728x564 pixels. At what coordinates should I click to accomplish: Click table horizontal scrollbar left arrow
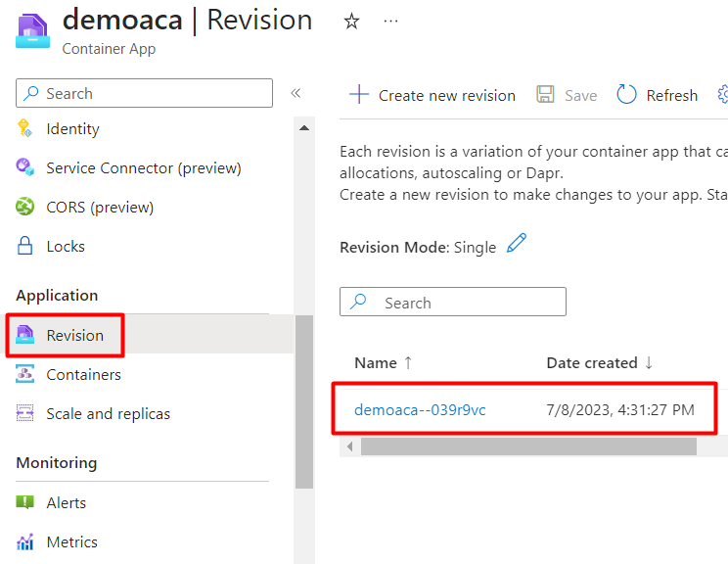click(350, 446)
